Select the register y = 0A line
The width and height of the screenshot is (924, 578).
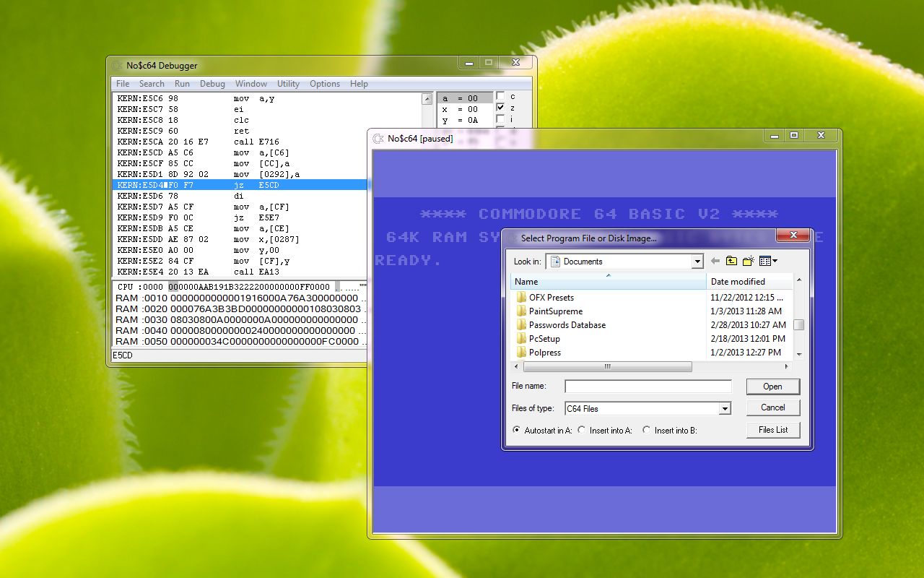click(464, 120)
